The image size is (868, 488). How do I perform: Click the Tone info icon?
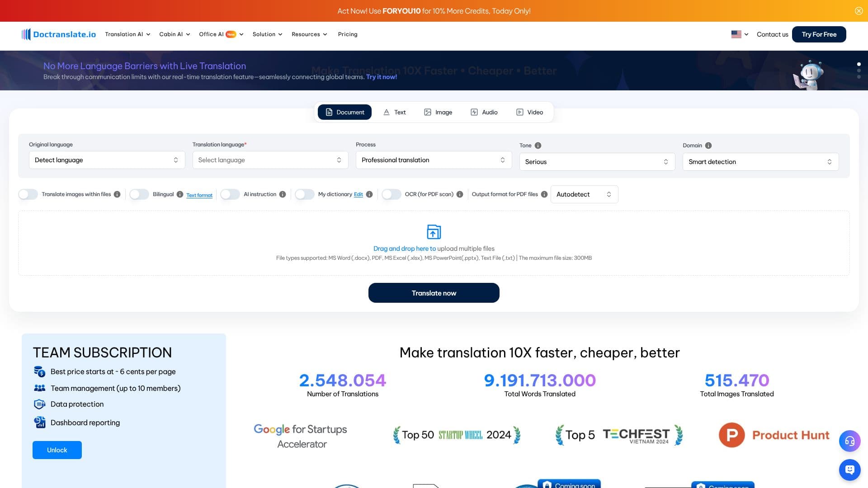click(538, 145)
